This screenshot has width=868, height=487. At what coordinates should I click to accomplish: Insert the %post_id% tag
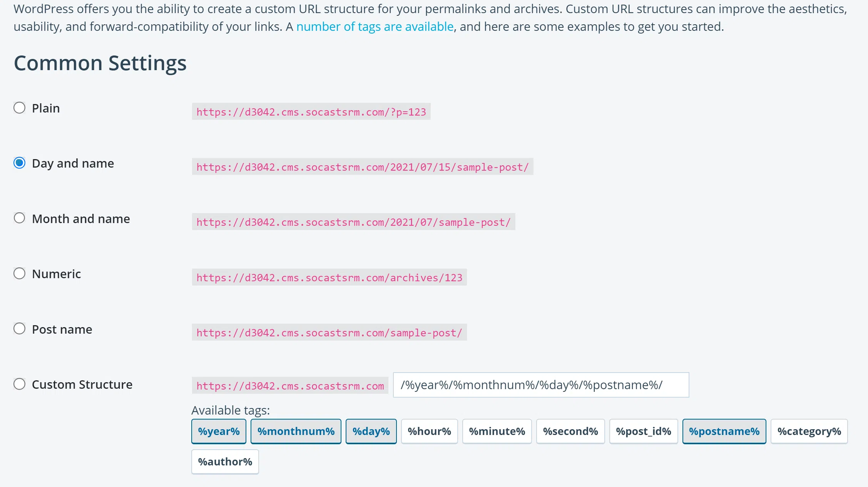pyautogui.click(x=643, y=431)
